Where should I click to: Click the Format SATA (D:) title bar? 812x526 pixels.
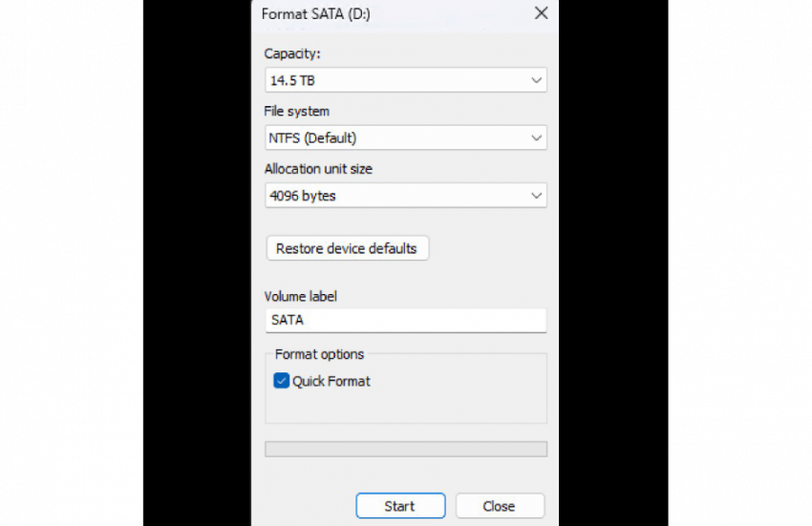[382, 13]
